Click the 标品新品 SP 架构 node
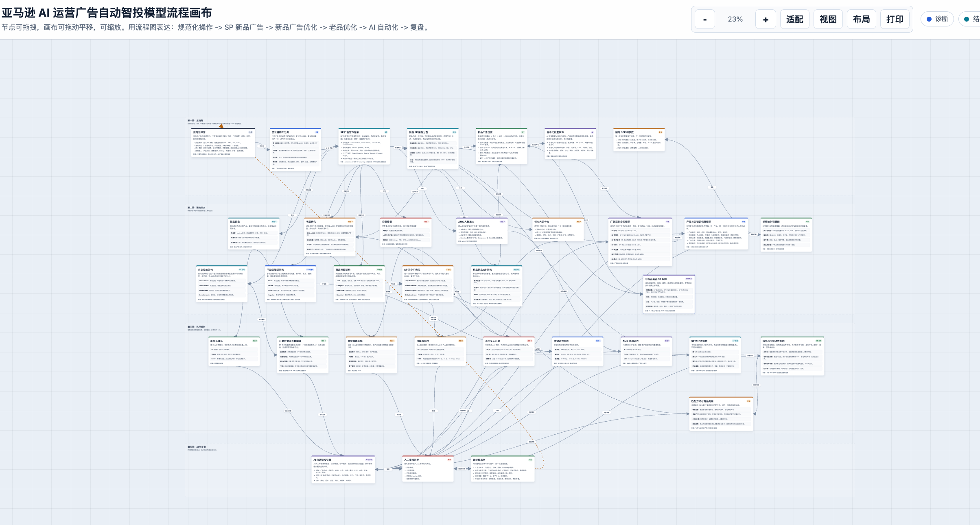The width and height of the screenshot is (980, 525). pyautogui.click(x=497, y=286)
